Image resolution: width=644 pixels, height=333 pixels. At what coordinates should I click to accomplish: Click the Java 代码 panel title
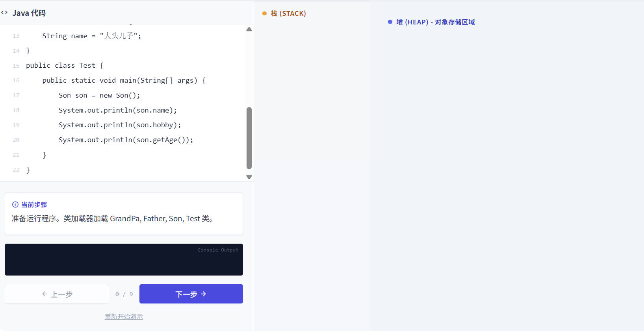[29, 13]
